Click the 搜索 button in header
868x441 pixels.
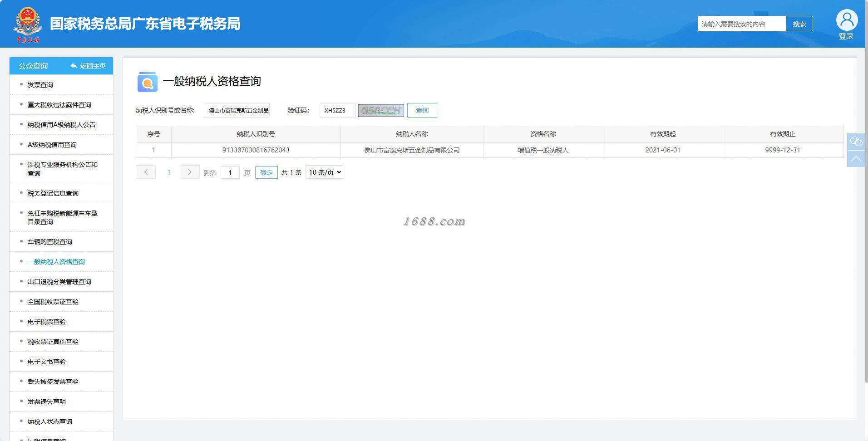pos(799,24)
